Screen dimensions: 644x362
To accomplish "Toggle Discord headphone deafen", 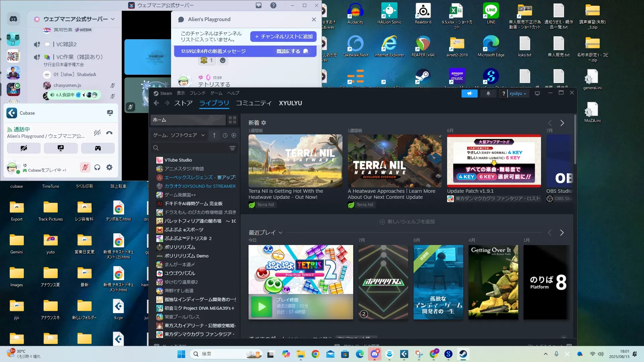I will 97,167.
